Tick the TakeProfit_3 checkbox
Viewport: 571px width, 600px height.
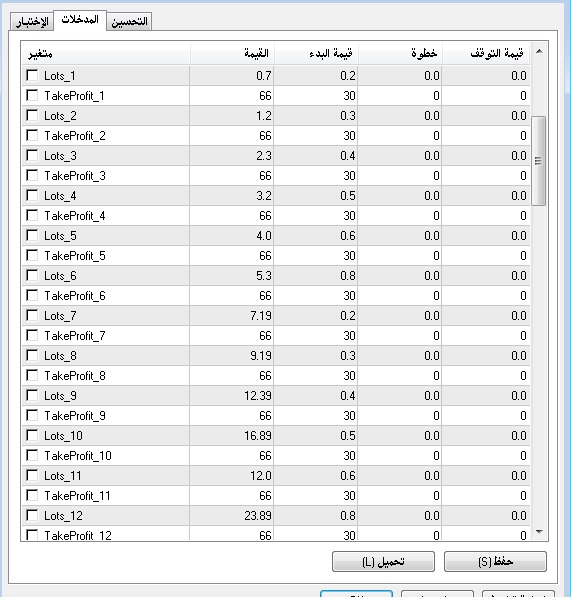32,175
